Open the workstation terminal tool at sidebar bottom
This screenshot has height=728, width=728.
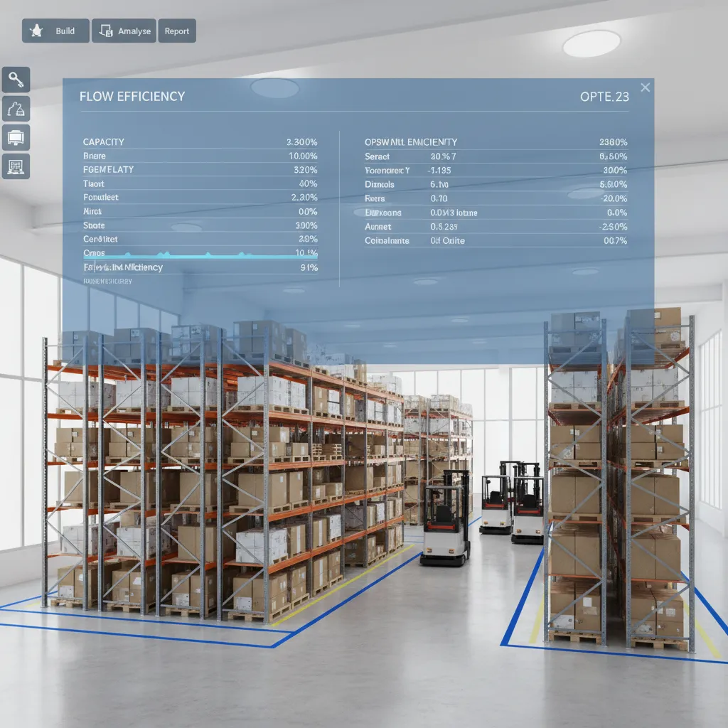coord(16,167)
